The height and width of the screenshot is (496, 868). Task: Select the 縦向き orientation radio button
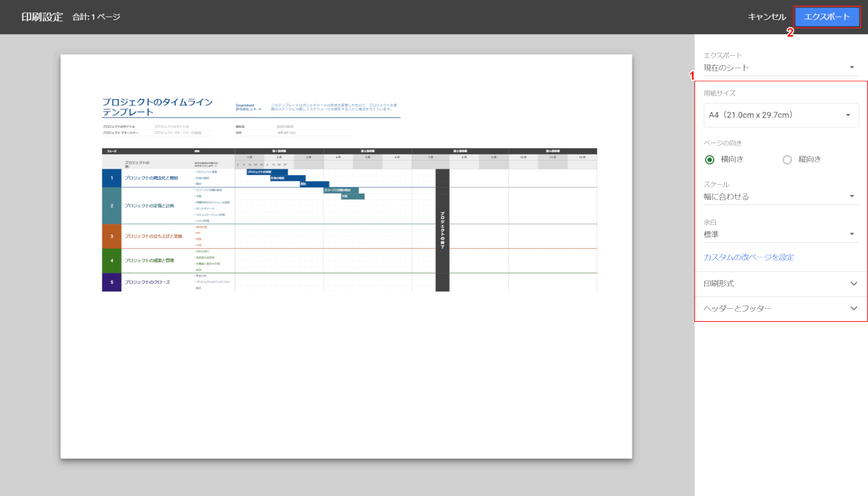pyautogui.click(x=787, y=159)
